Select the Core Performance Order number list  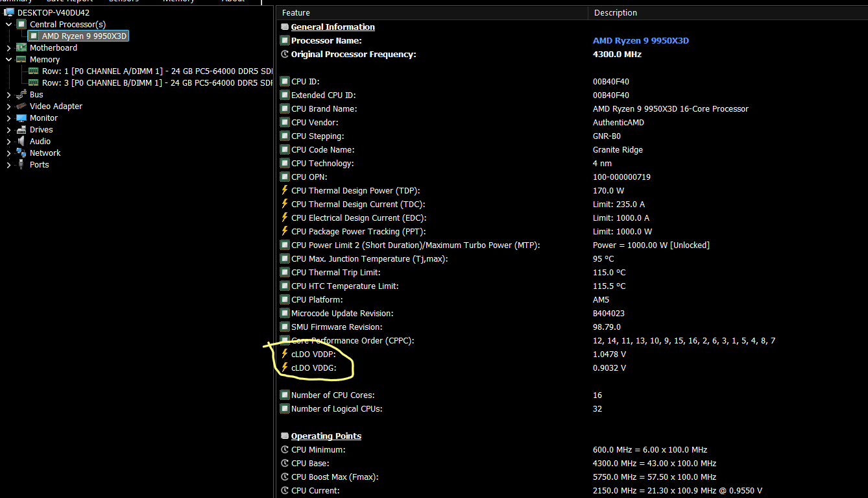pyautogui.click(x=684, y=340)
